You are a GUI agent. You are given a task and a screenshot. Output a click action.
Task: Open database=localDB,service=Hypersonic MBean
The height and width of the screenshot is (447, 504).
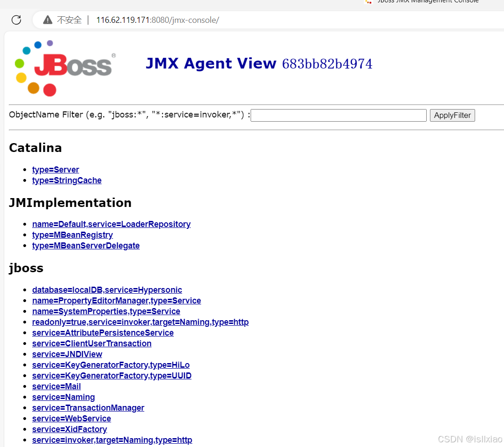(107, 289)
